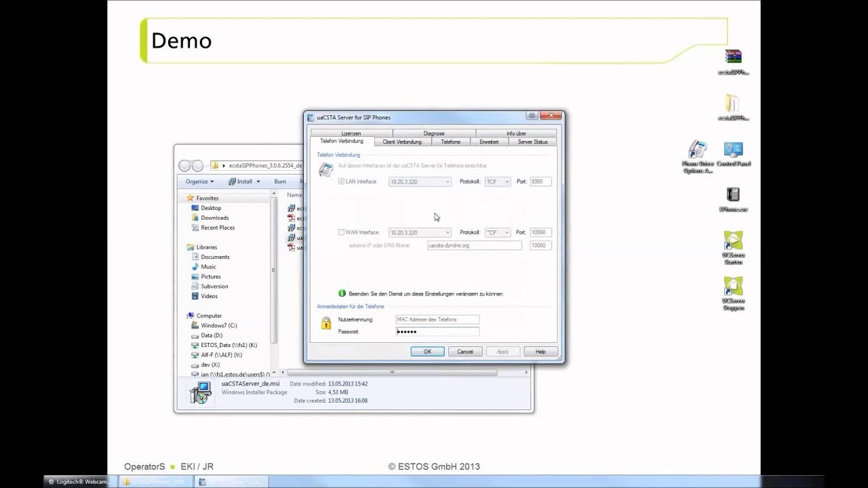This screenshot has height=488, width=868.
Task: Switch to the Lizenzen tab
Action: point(351,134)
